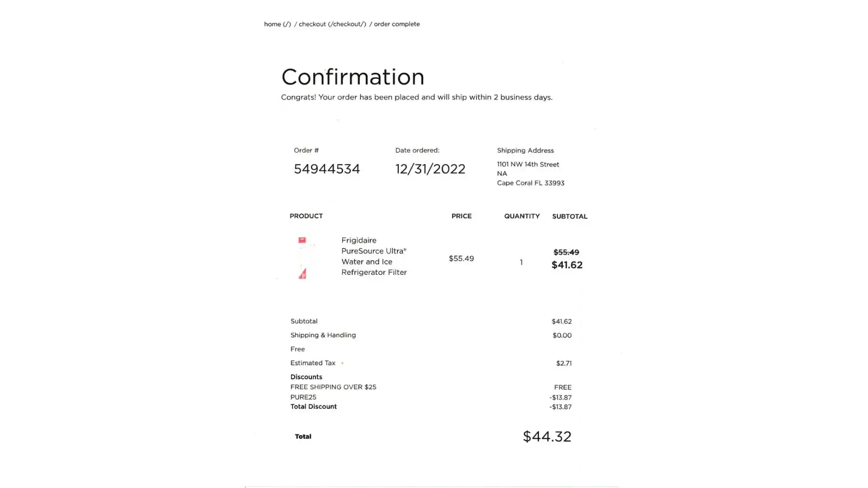Click the info dot beside Estimated Tax
This screenshot has height=488, width=868.
click(x=343, y=363)
